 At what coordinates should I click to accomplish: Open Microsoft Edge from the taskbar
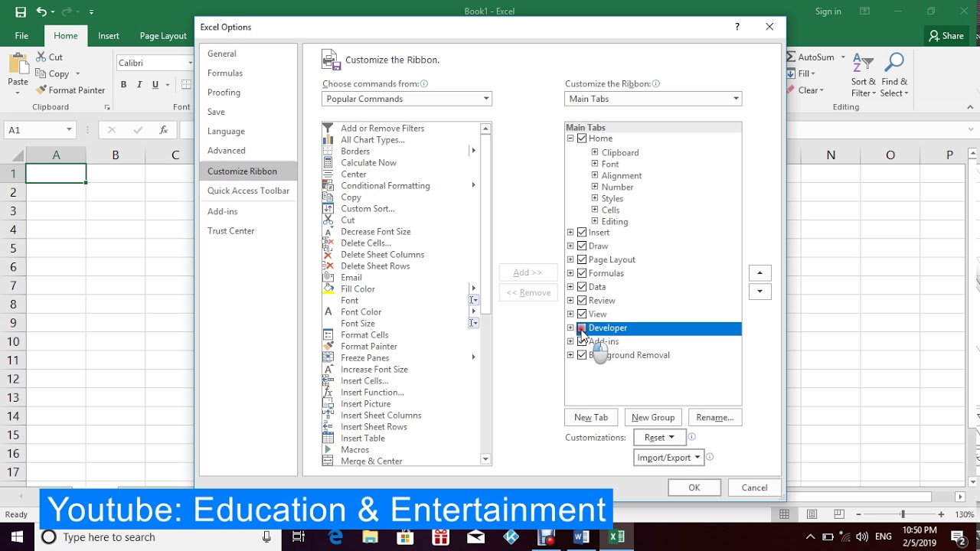click(336, 537)
